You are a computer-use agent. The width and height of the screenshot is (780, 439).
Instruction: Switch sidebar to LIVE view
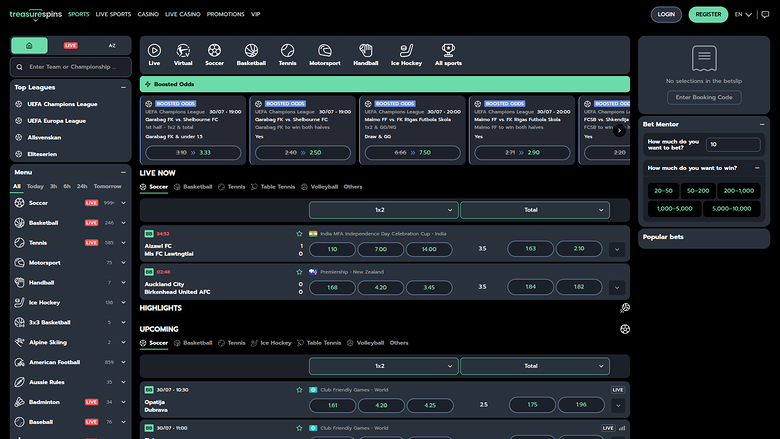(70, 46)
